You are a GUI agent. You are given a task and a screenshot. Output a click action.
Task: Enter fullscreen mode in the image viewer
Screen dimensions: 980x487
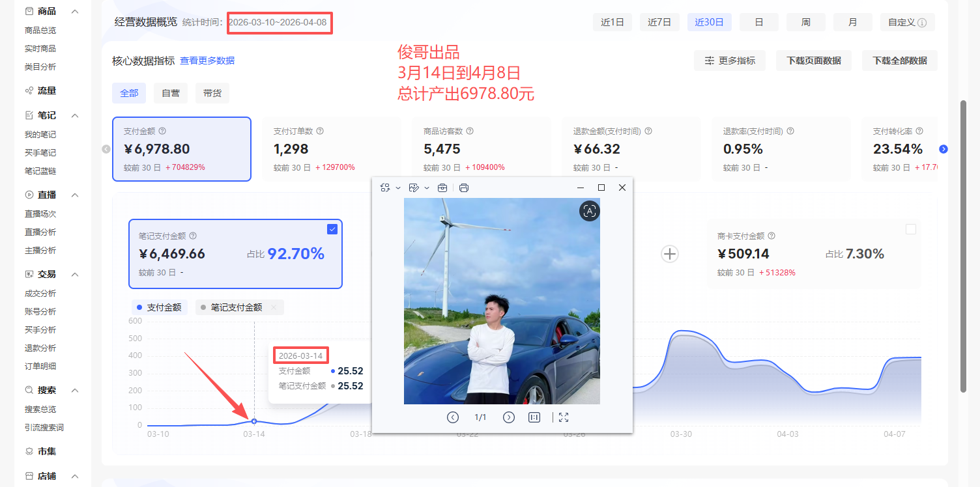tap(563, 417)
